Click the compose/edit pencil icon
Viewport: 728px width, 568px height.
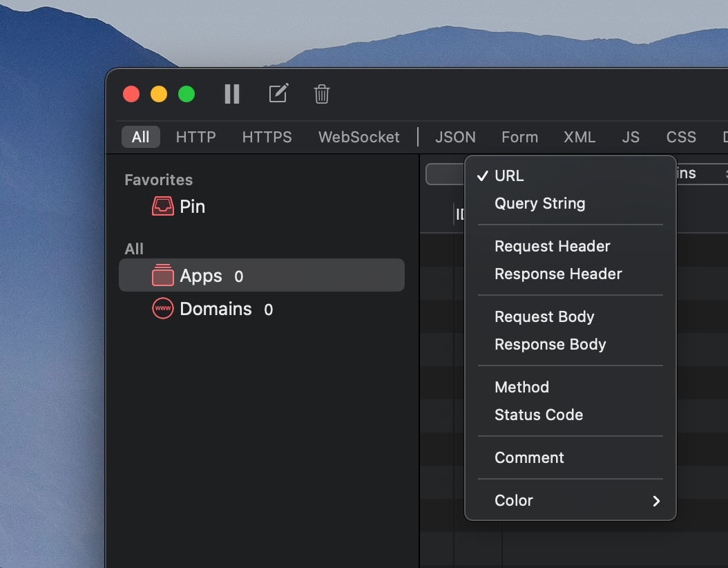[x=278, y=93]
